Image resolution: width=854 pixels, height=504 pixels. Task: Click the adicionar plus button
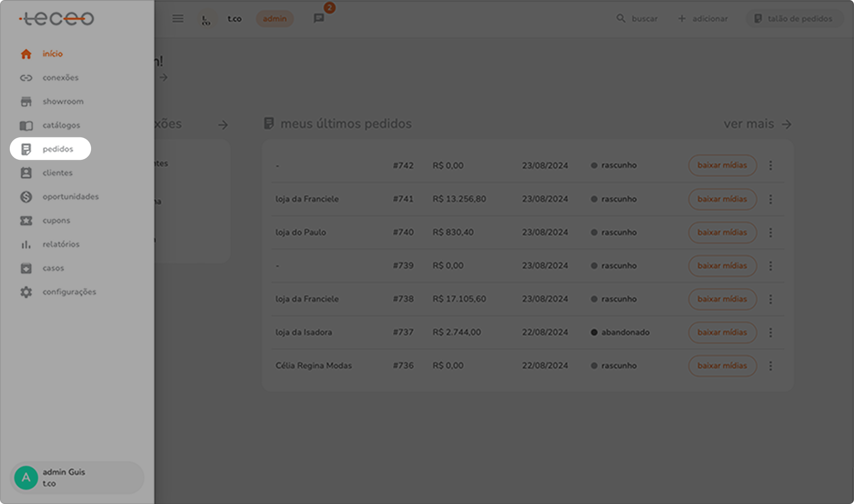click(x=703, y=19)
